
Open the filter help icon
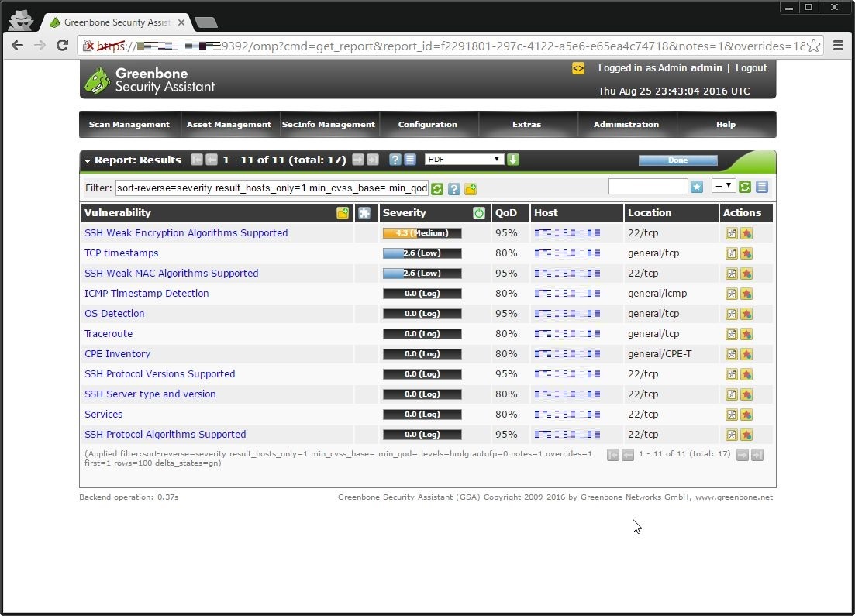pos(453,189)
